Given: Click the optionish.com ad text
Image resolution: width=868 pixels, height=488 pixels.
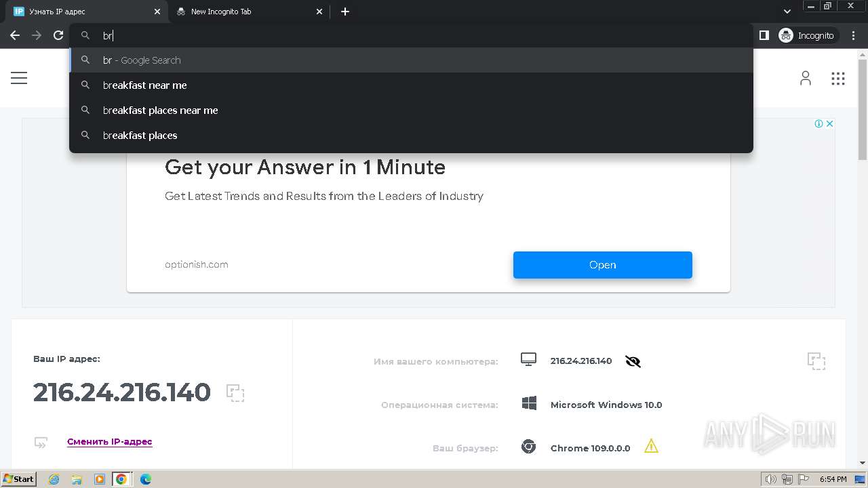Looking at the screenshot, I should pos(197,264).
